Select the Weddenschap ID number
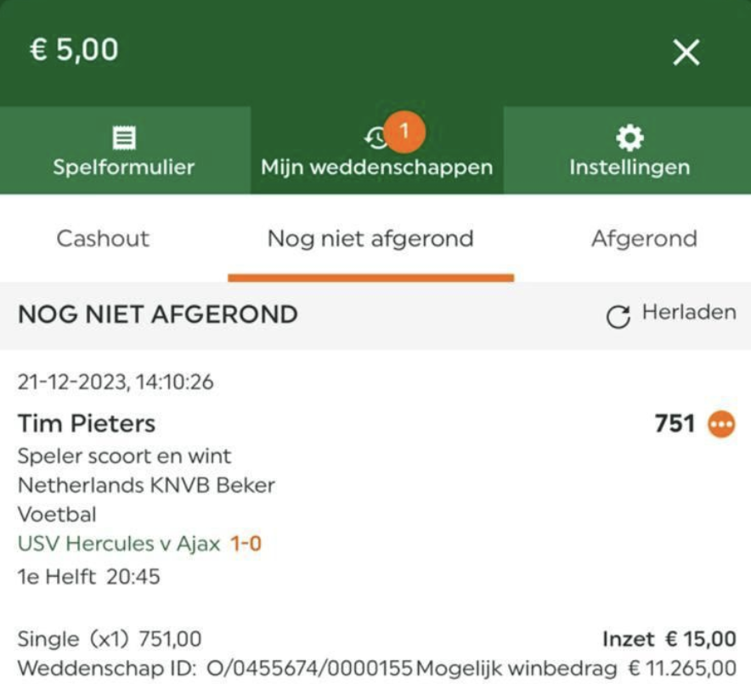751x700 pixels. pos(309,669)
